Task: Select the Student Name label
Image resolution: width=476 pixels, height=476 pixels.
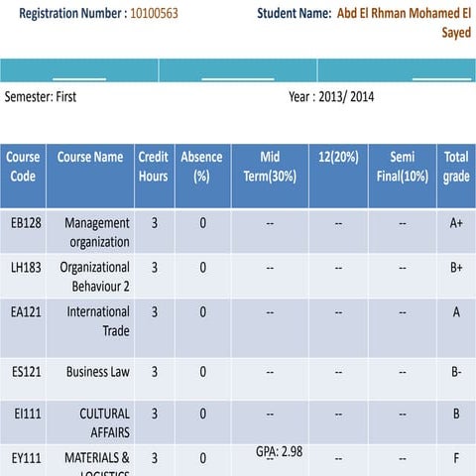Action: pyautogui.click(x=295, y=14)
